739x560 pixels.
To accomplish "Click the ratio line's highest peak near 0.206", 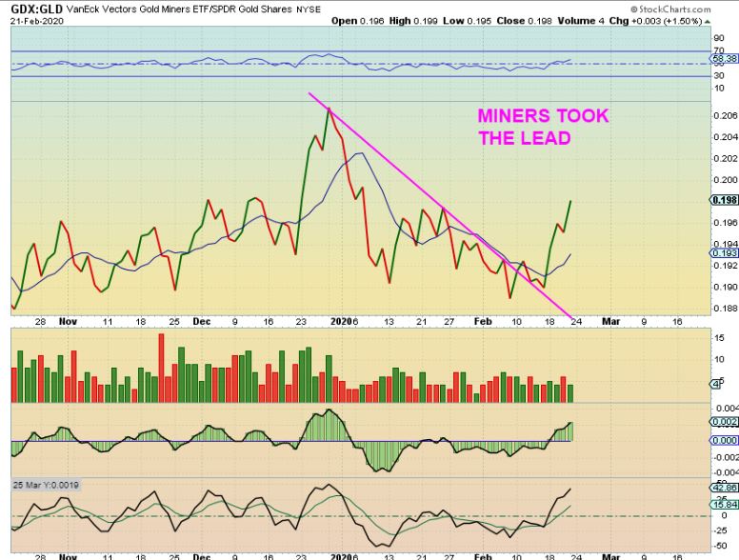I will click(x=329, y=109).
